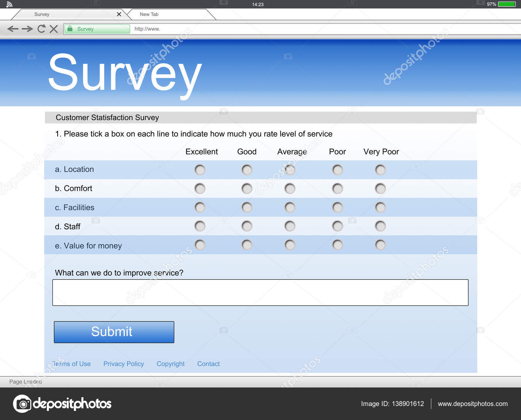Select the Survey browser tab

(x=41, y=14)
